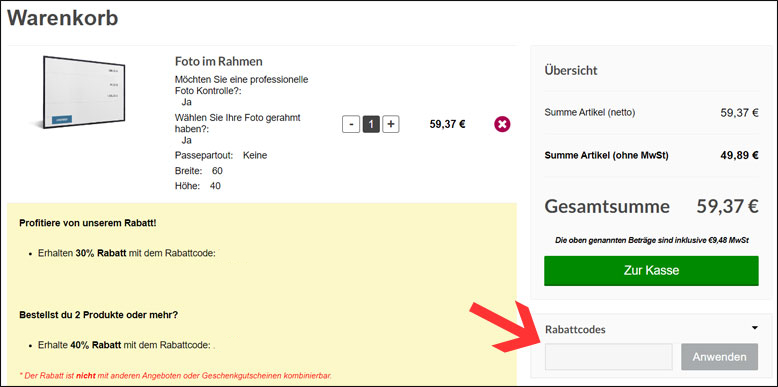Remove Foto im Rahmen from the cart
Image resolution: width=778 pixels, height=387 pixels.
click(502, 124)
